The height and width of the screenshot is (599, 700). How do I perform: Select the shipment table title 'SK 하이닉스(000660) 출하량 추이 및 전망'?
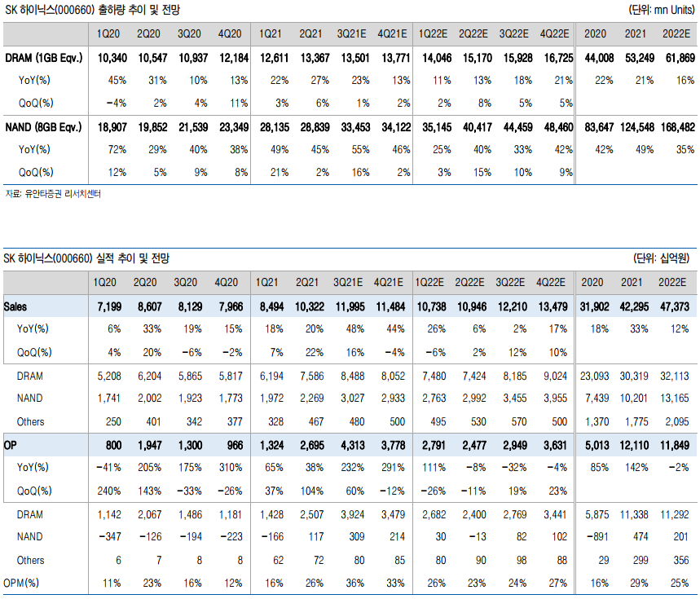point(92,10)
